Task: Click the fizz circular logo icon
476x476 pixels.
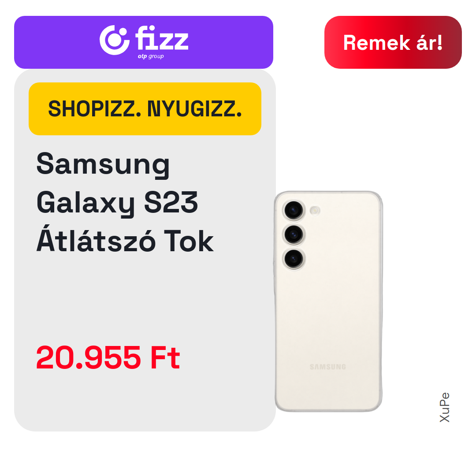Action: [115, 40]
